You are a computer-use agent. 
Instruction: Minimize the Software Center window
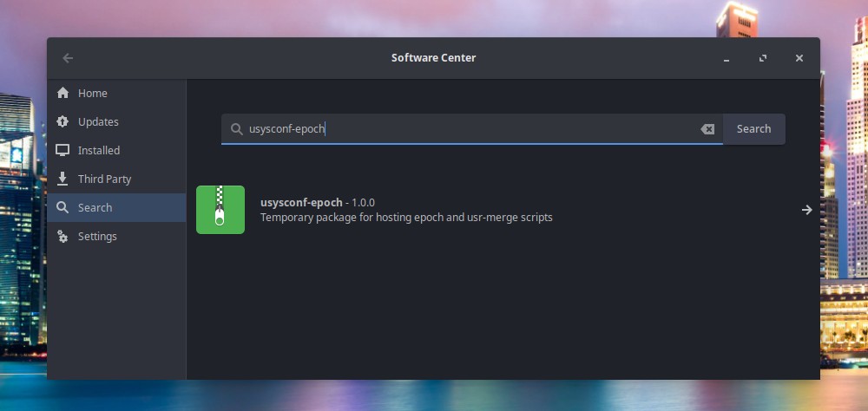727,58
